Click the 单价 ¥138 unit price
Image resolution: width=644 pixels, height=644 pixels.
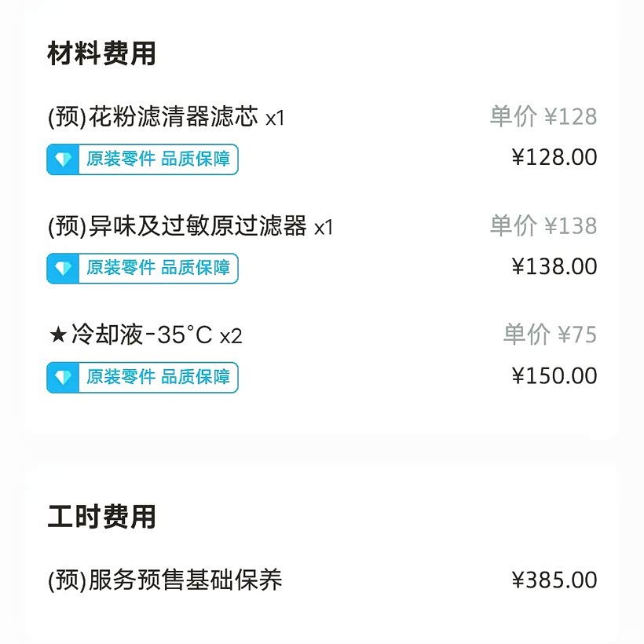tap(543, 226)
